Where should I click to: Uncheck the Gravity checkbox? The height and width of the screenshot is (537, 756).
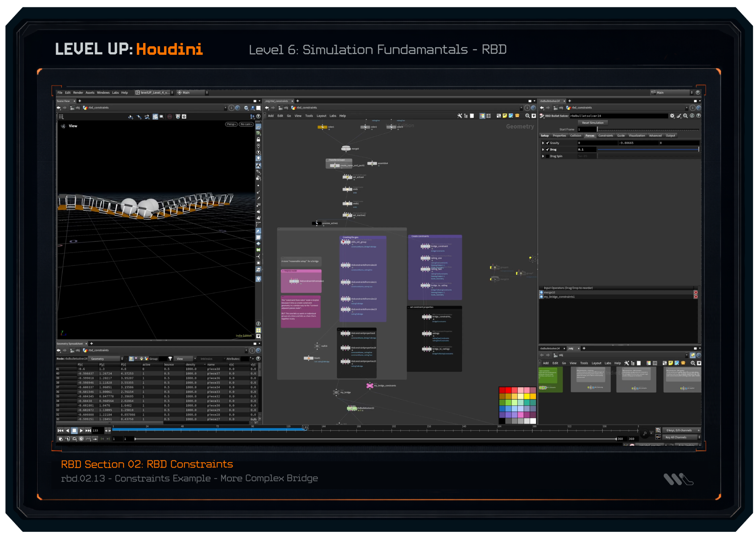click(x=548, y=143)
